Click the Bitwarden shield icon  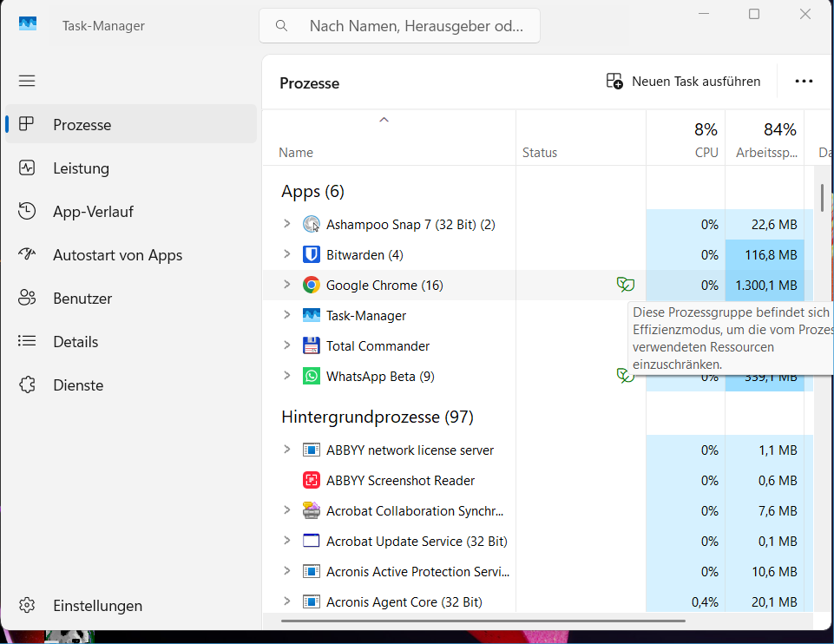coord(312,254)
